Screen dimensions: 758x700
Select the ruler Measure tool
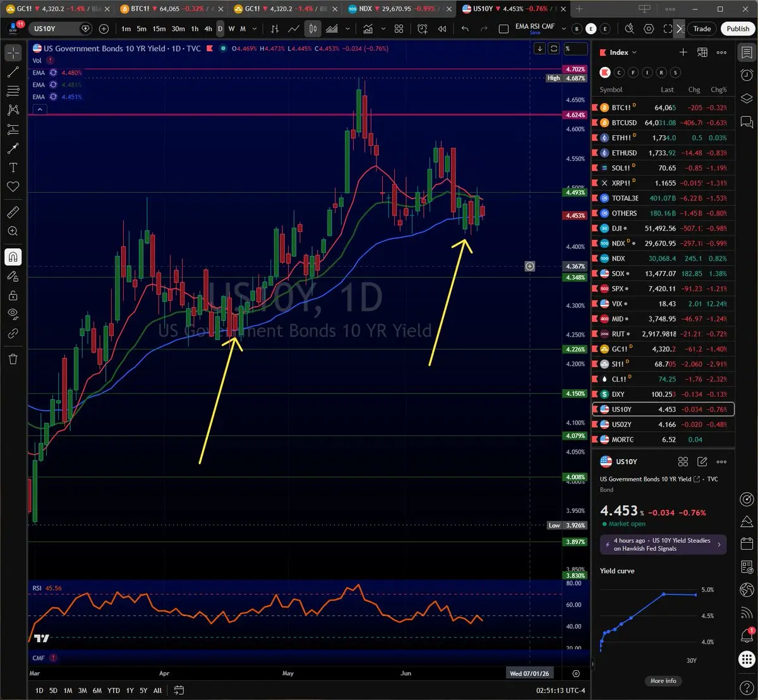coord(13,212)
